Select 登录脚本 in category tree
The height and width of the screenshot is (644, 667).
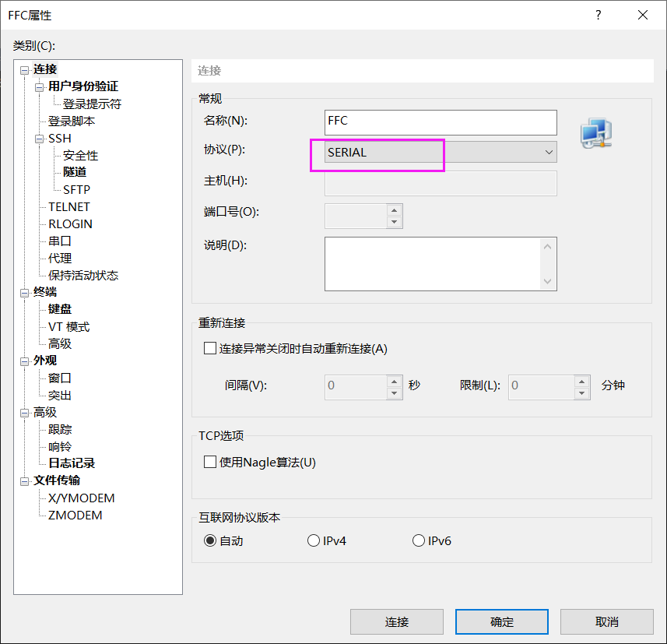coord(72,121)
